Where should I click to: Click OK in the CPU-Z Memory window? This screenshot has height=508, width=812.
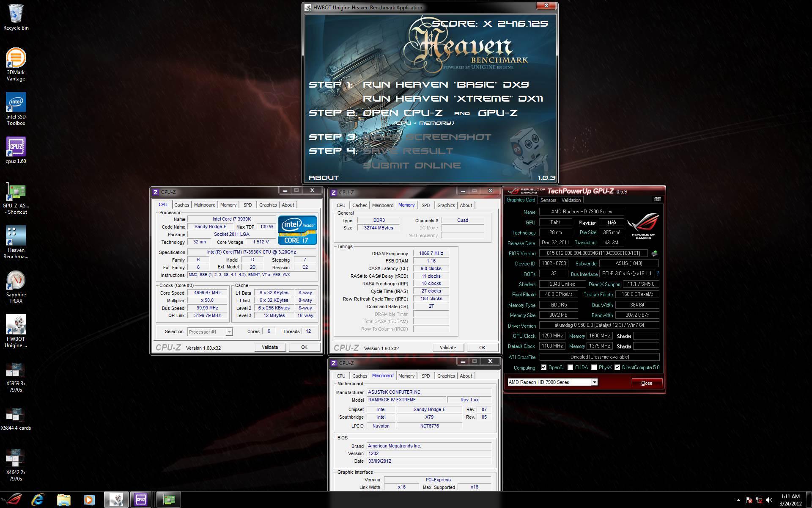tap(482, 348)
